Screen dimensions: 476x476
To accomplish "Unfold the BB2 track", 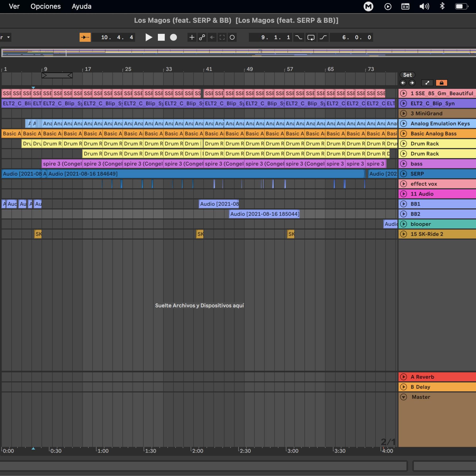I will [x=403, y=214].
